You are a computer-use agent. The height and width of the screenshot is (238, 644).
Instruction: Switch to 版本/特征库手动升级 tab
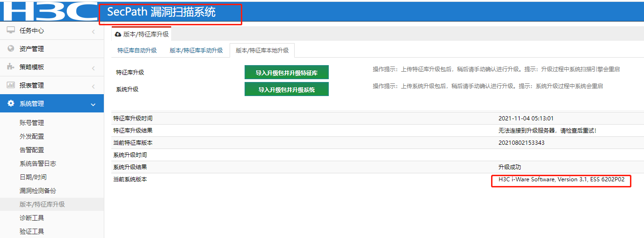pyautogui.click(x=196, y=51)
